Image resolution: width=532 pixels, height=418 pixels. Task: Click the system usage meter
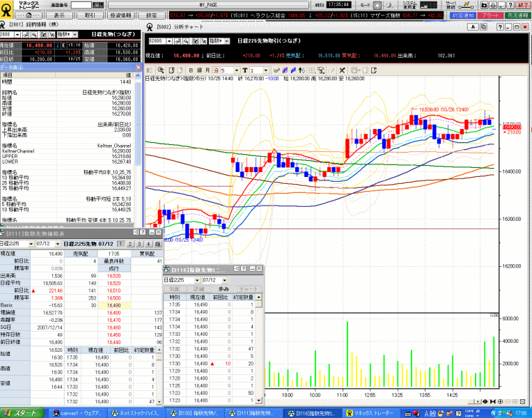pos(428,5)
